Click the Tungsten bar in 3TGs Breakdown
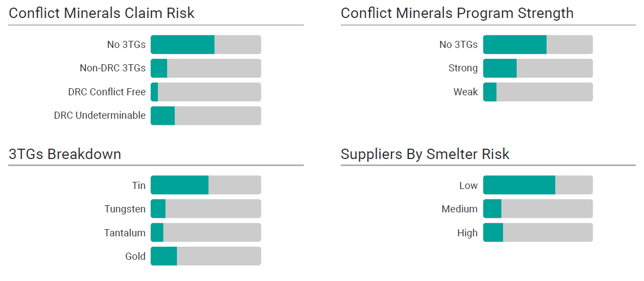Screen dimensions: 644x281 click(206, 209)
